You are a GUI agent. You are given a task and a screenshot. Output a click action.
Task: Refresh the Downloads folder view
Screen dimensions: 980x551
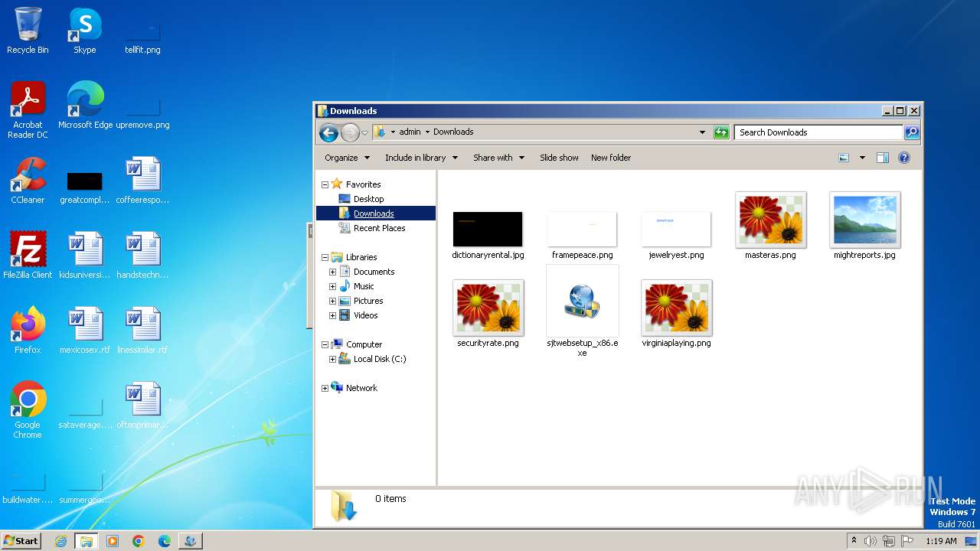721,132
